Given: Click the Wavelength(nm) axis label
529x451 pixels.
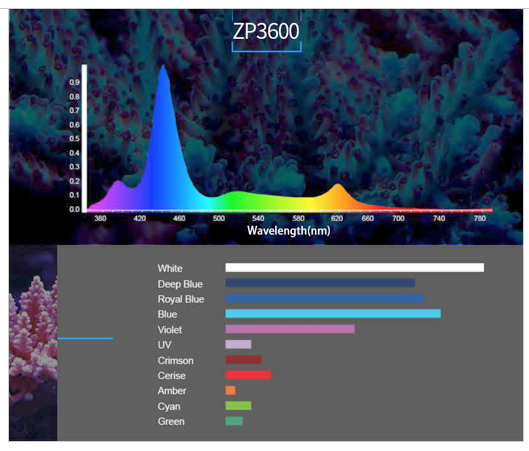Looking at the screenshot, I should 289,231.
